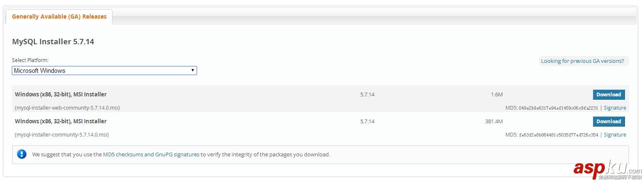Switch to Generally Available (GA) Releases tab
Viewport: 644px width, 182px height.
[x=59, y=17]
